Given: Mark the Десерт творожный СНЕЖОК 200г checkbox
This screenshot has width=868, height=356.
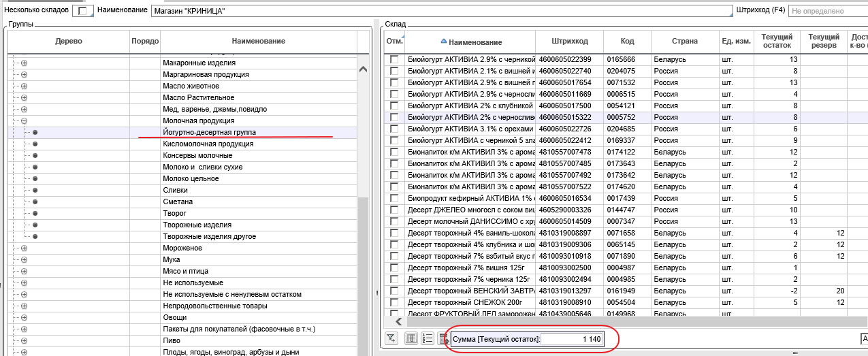Looking at the screenshot, I should click(x=394, y=302).
